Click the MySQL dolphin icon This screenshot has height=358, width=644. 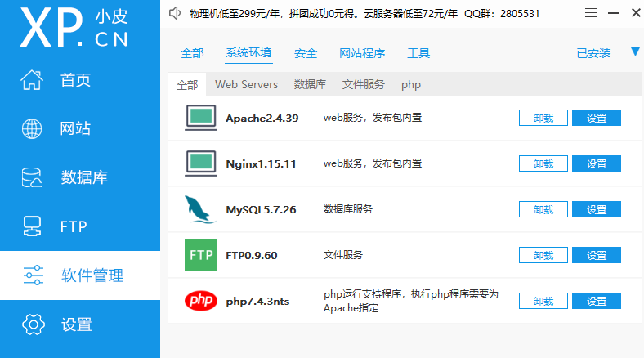200,209
